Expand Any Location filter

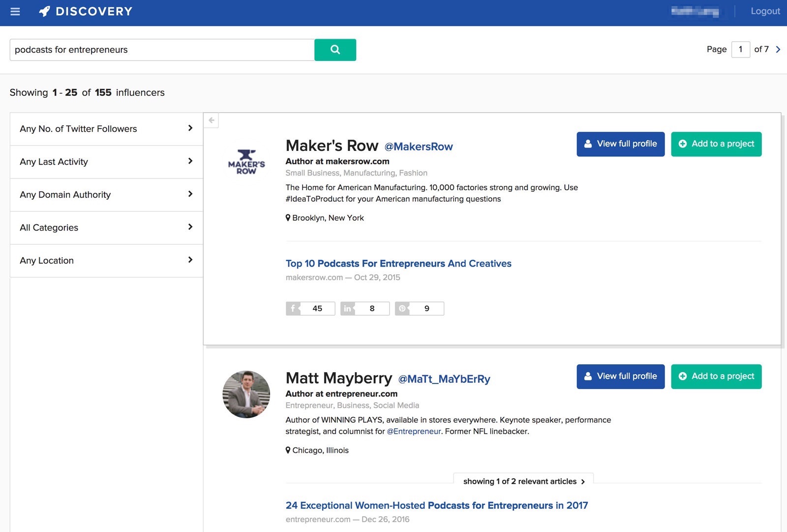click(x=106, y=261)
